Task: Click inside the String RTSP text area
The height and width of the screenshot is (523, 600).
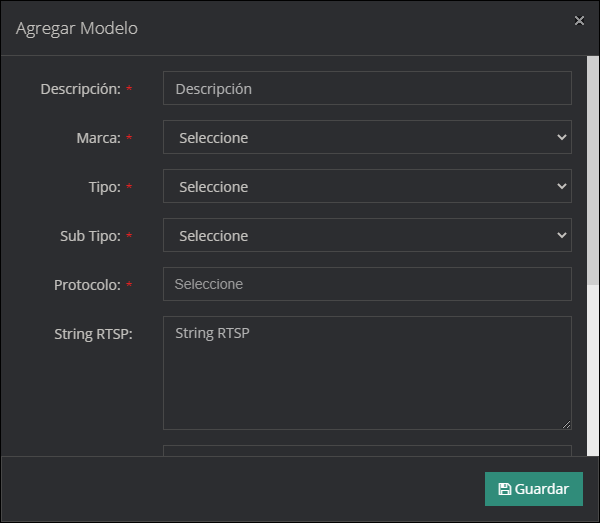Action: pos(367,373)
